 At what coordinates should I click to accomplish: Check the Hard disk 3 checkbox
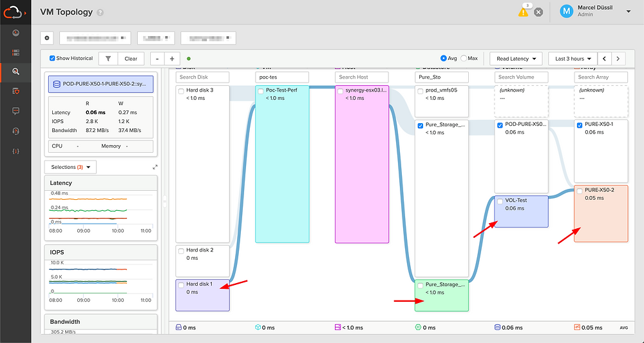181,91
